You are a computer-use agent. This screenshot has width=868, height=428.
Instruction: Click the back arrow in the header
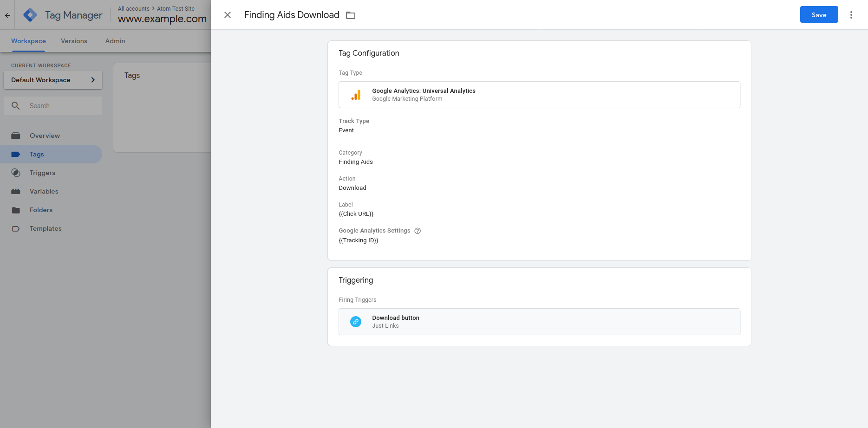coord(7,15)
